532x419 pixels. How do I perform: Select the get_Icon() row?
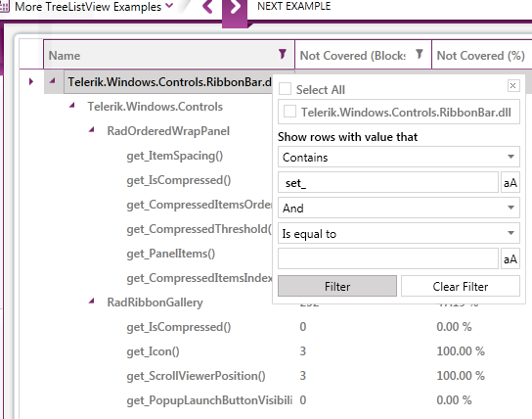point(153,351)
